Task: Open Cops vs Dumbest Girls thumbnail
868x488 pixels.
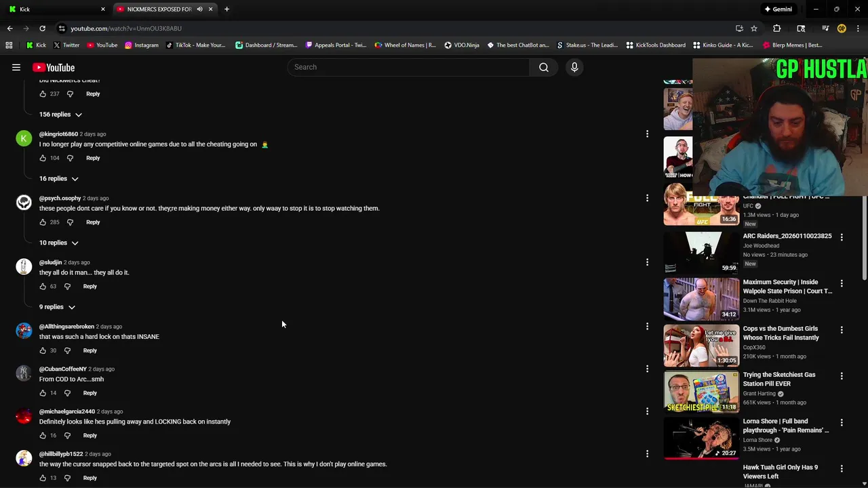Action: tap(701, 345)
